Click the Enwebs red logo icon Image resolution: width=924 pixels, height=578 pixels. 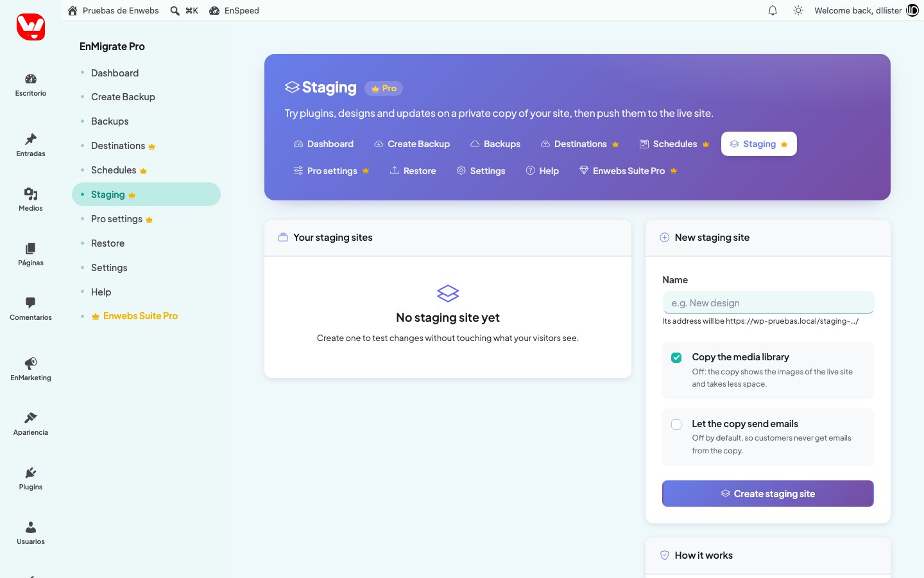coord(31,27)
